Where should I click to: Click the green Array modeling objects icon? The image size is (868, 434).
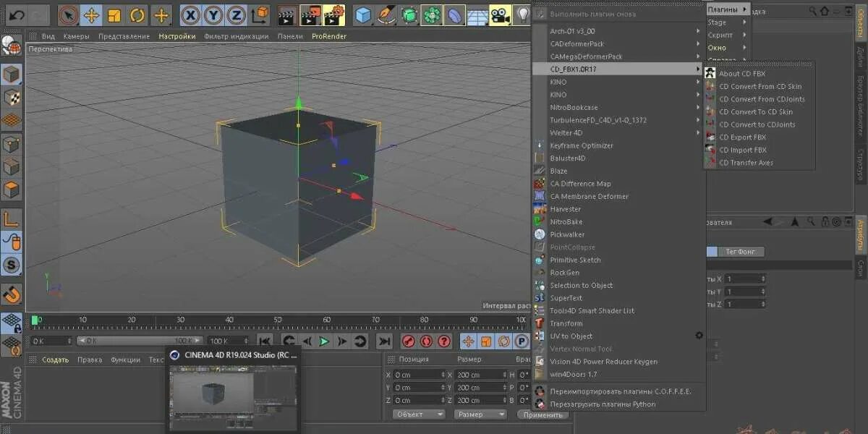(433, 14)
